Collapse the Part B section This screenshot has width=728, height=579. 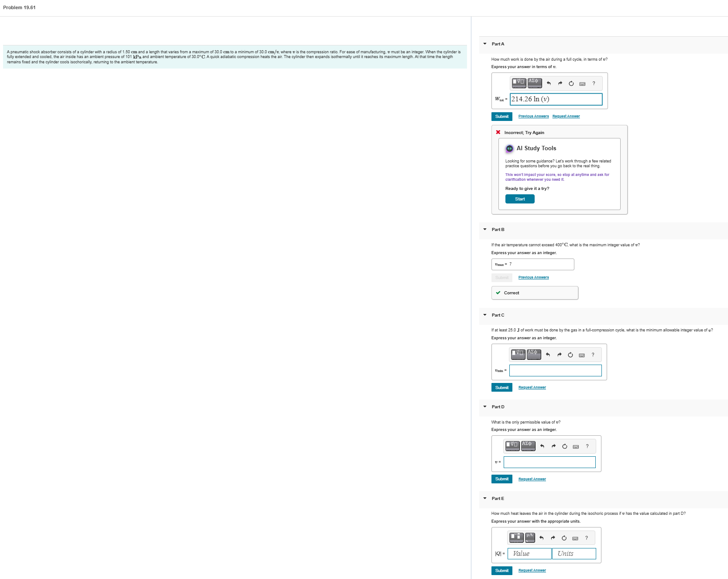(x=485, y=229)
